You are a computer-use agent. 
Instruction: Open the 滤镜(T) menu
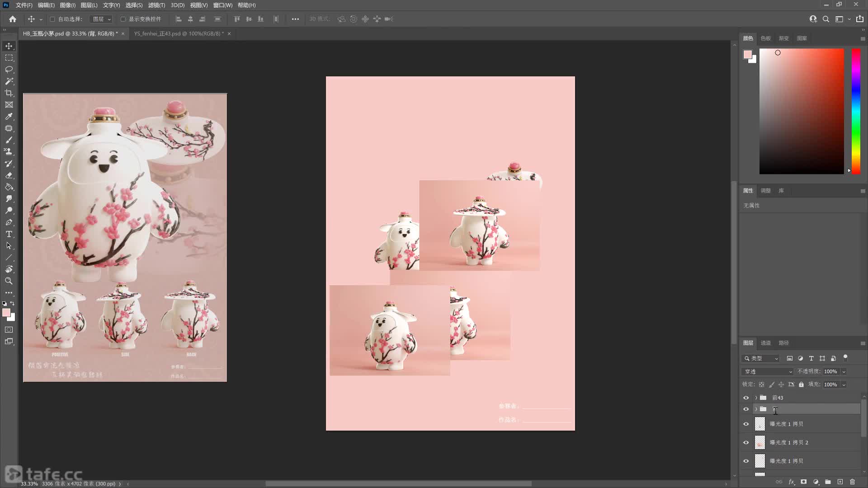[x=156, y=5]
